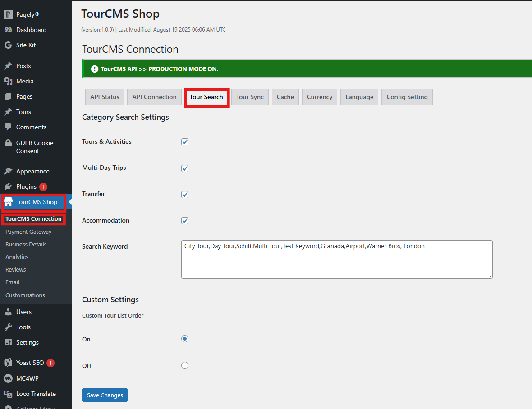Go to the Posts menu
Viewport: 532px width, 409px height.
click(23, 66)
